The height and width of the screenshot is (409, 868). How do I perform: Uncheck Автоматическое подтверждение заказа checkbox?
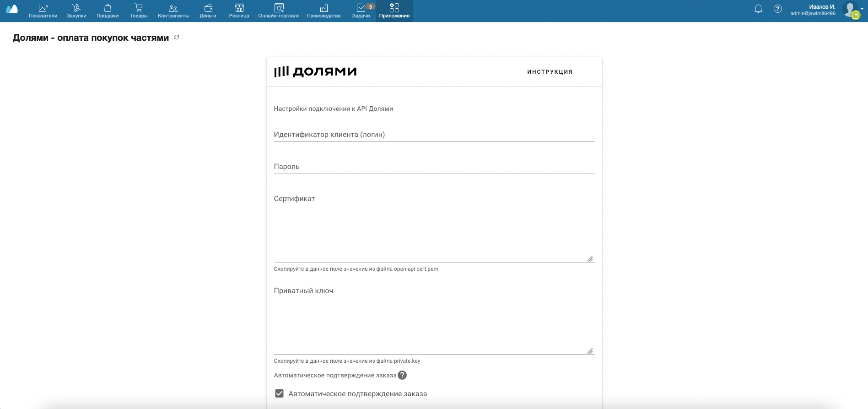tap(279, 394)
